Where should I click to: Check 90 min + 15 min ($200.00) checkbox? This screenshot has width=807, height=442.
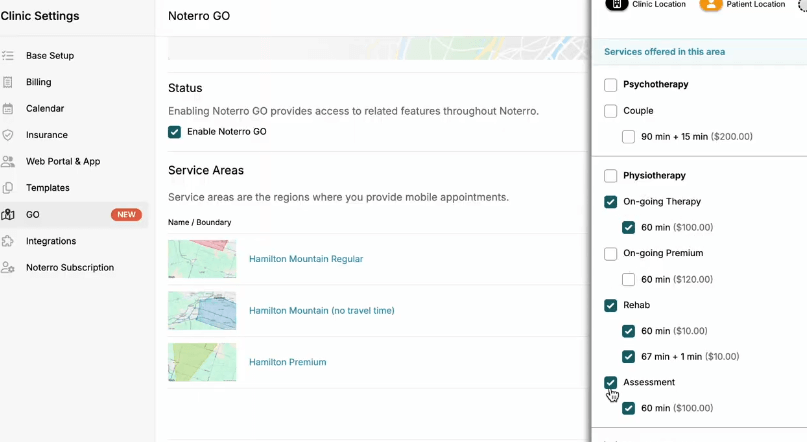[x=628, y=137]
